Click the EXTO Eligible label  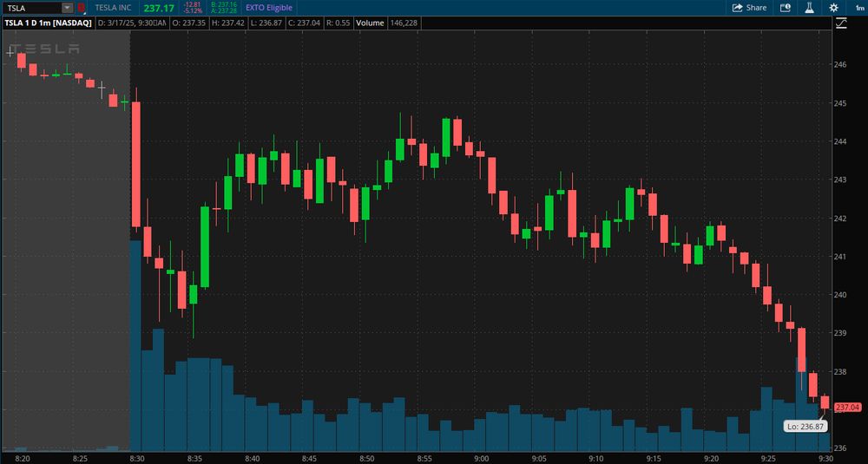point(268,8)
